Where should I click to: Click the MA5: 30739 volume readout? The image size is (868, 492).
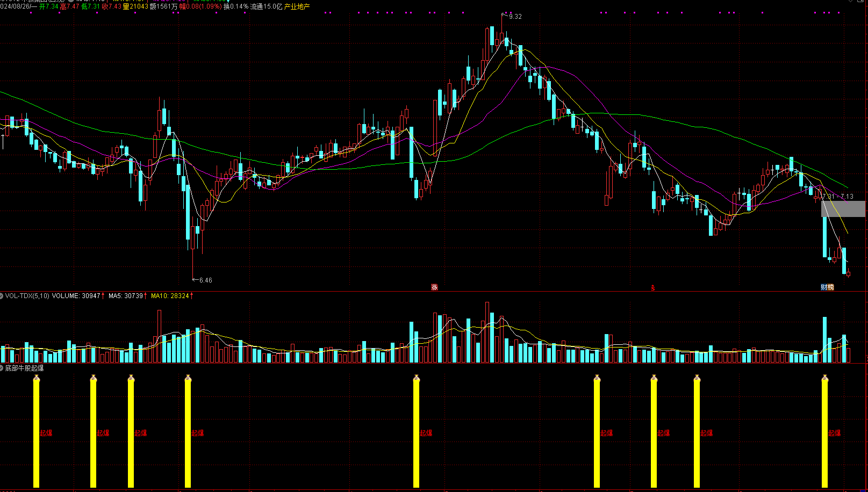point(126,296)
